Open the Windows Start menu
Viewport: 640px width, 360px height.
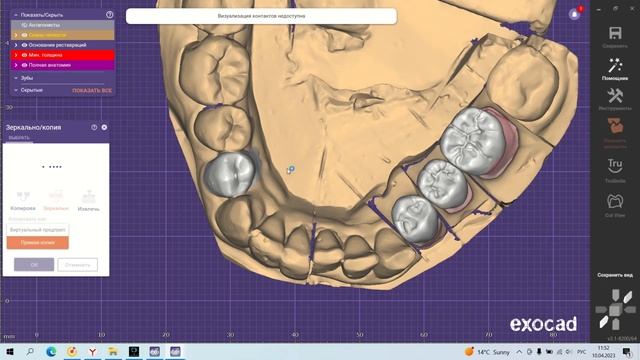click(10, 351)
